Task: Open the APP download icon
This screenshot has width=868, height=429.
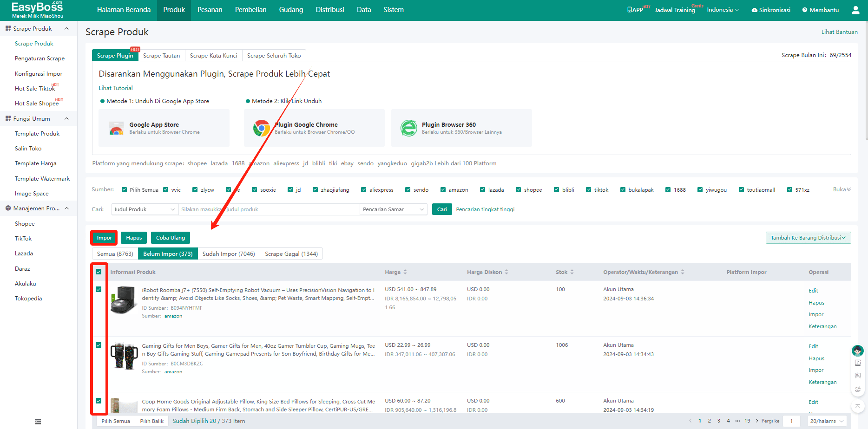Action: tap(629, 10)
